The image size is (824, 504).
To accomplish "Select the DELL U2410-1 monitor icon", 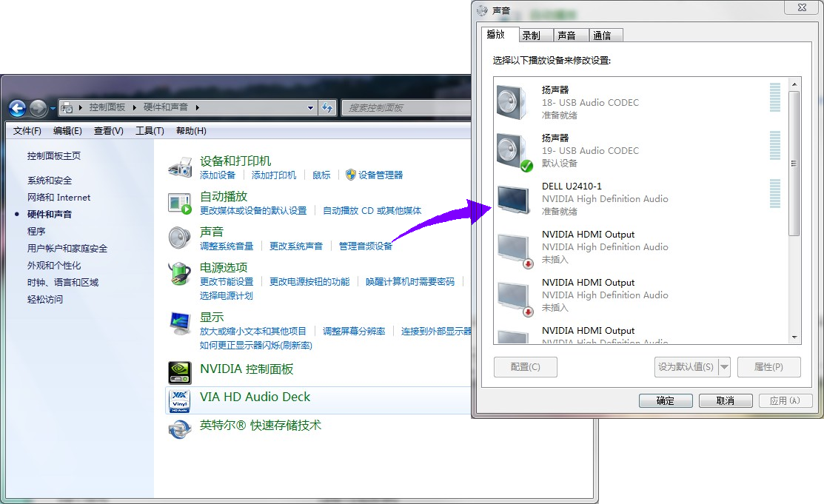I will coord(513,200).
